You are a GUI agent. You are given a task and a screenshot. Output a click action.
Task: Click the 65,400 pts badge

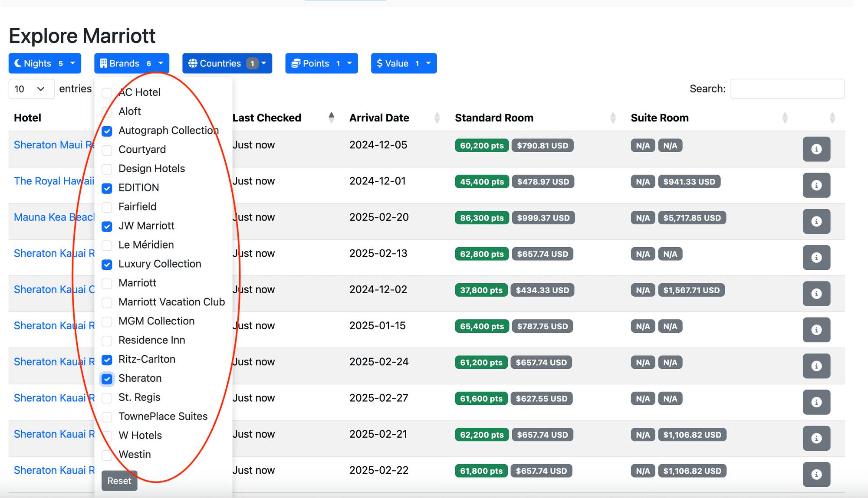click(x=482, y=326)
